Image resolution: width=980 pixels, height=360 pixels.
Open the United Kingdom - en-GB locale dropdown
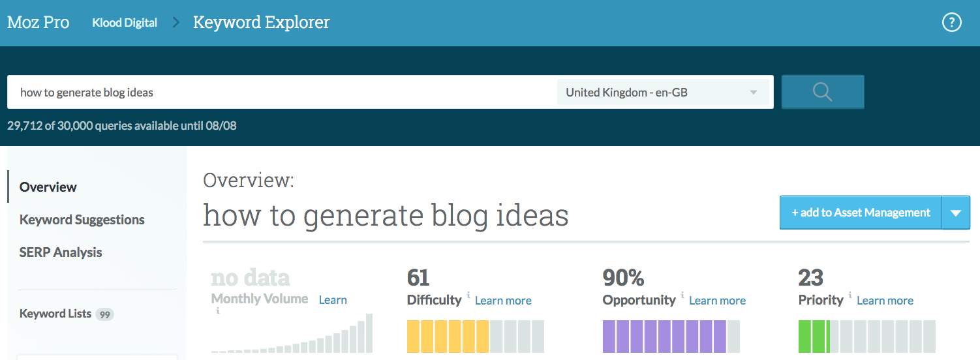(x=662, y=93)
